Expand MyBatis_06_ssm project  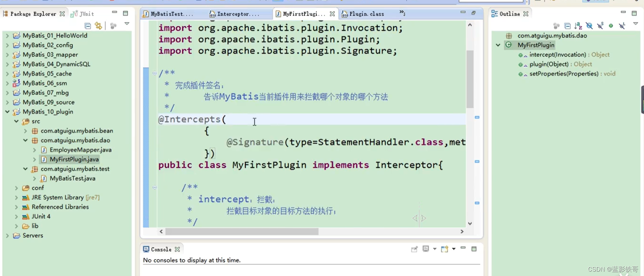(x=7, y=83)
